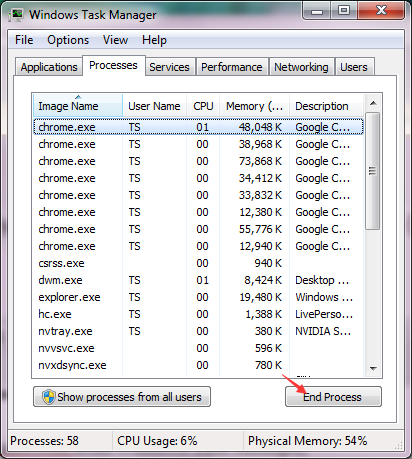Open the Help menu

click(154, 40)
